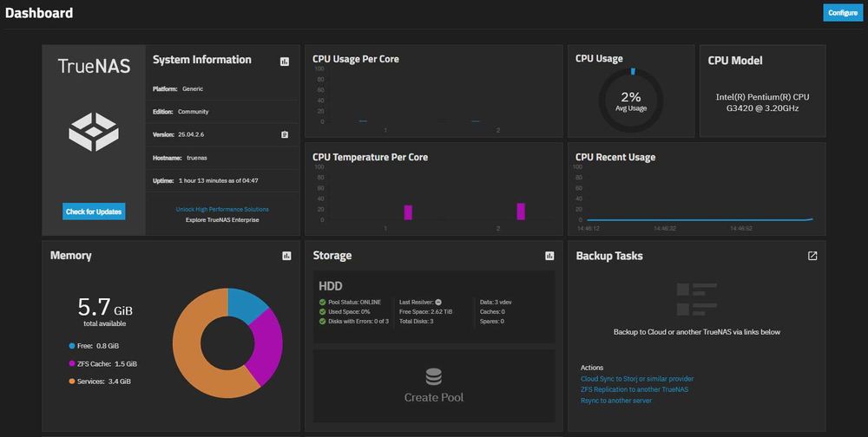Open Cloud Sync to Storj link

pyautogui.click(x=636, y=379)
